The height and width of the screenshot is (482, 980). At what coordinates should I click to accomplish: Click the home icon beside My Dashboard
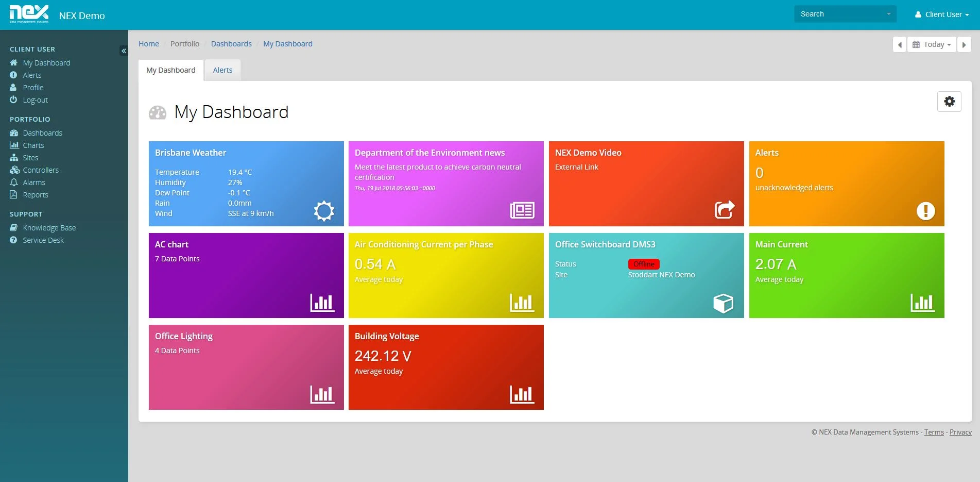coord(14,62)
